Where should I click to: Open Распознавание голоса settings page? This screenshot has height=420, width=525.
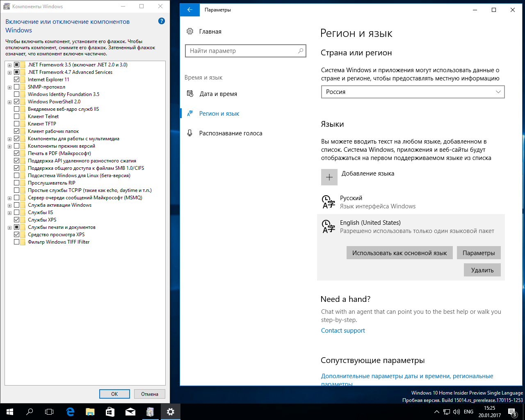[231, 133]
